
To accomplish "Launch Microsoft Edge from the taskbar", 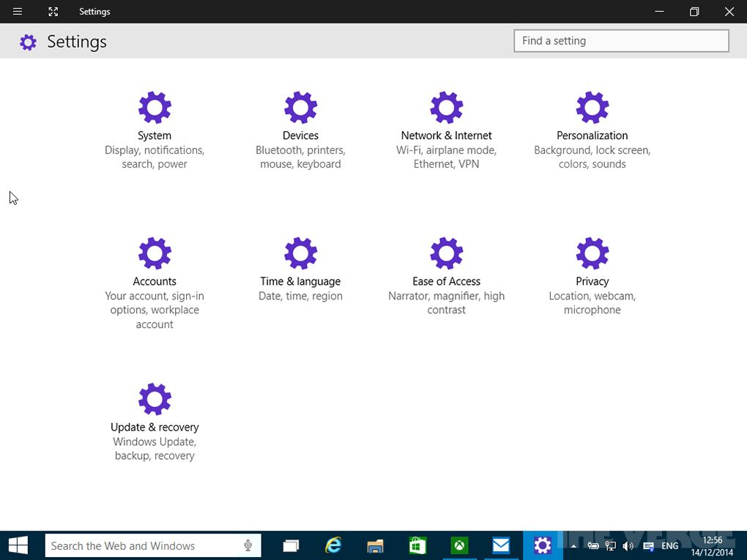I will (333, 545).
